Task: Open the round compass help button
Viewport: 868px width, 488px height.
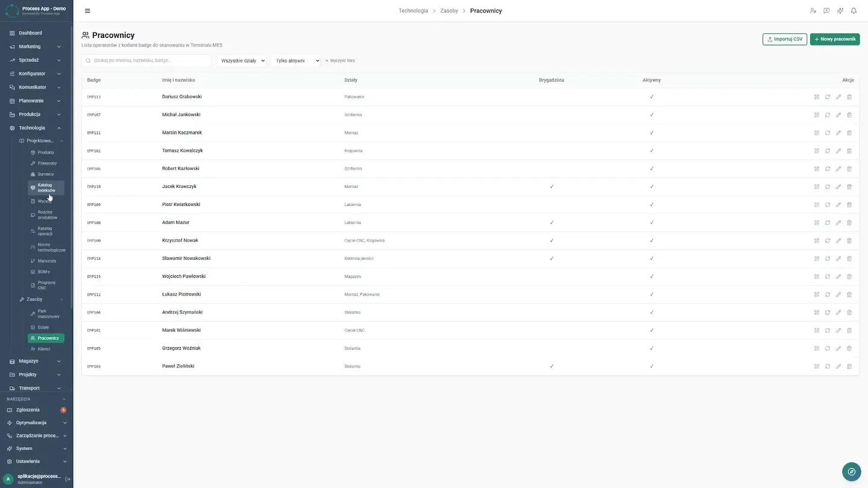Action: pyautogui.click(x=852, y=472)
